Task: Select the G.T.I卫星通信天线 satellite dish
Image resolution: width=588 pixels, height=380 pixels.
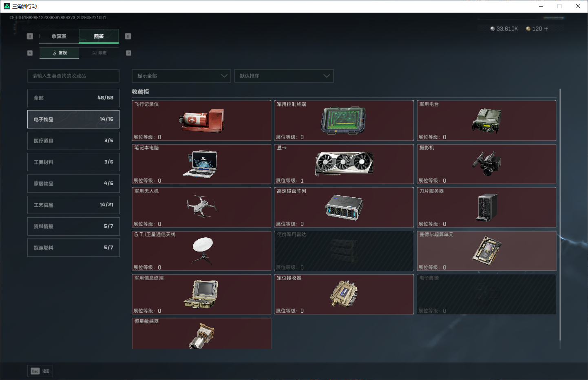Action: click(202, 251)
